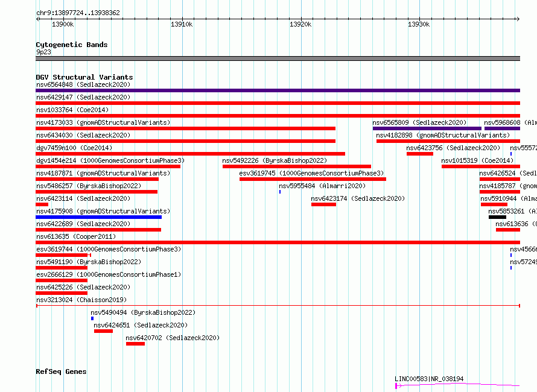This screenshot has height=392, width=537.
Task: Click the small blue nsv5490494 variant marker
Action: coord(92,318)
